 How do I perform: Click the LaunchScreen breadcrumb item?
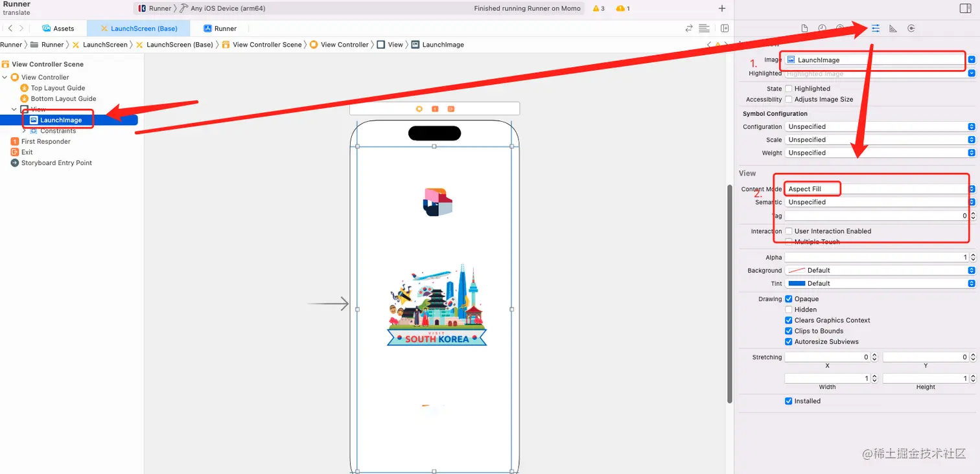(100, 45)
